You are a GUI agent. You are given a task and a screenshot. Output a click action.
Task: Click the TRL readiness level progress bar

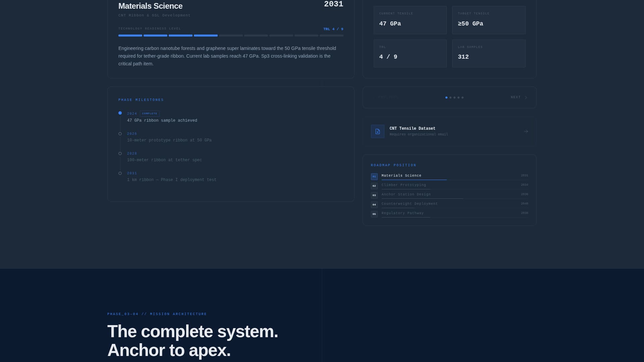coord(230,36)
